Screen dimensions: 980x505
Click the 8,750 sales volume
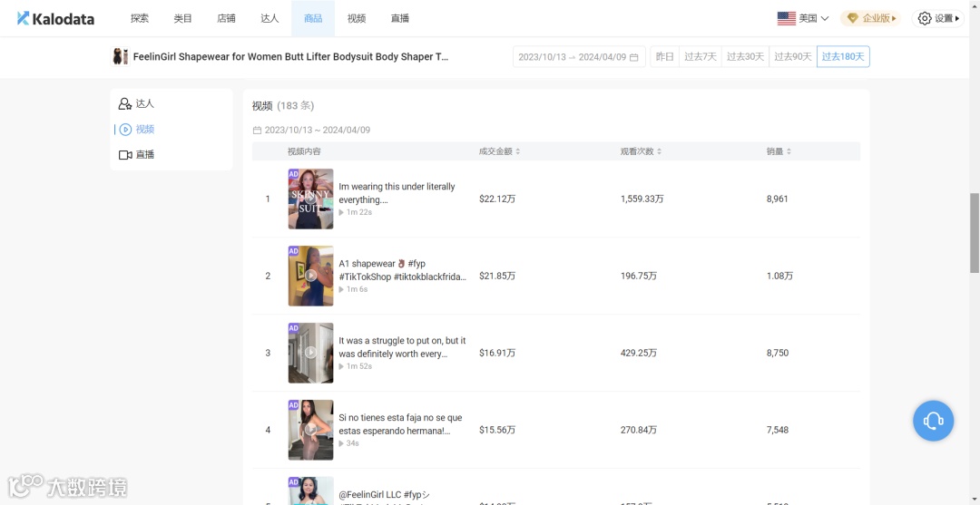pyautogui.click(x=778, y=353)
